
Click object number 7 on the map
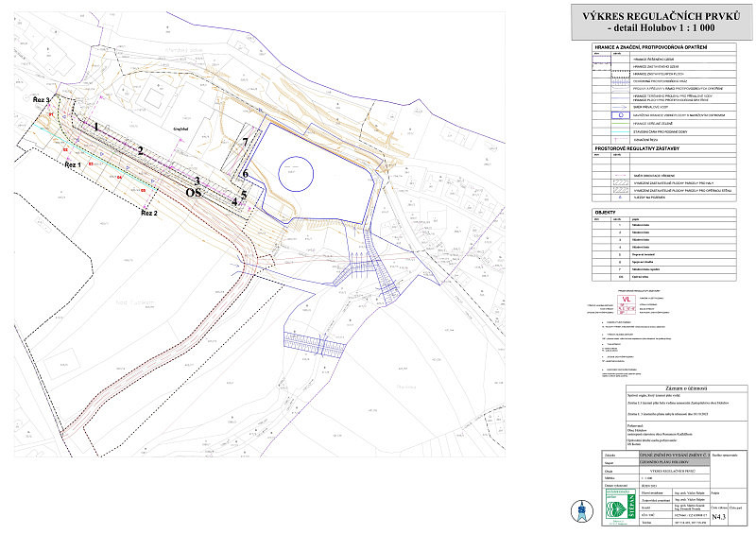tap(245, 142)
